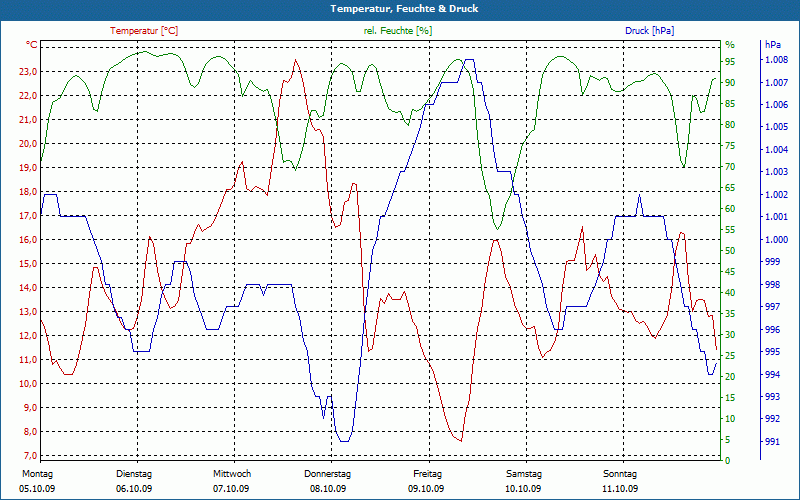Click the green '95' humidity axis value

pos(730,62)
